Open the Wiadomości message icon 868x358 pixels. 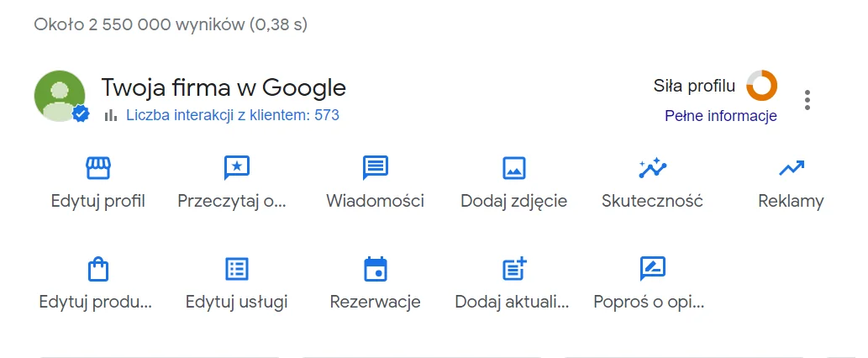376,168
